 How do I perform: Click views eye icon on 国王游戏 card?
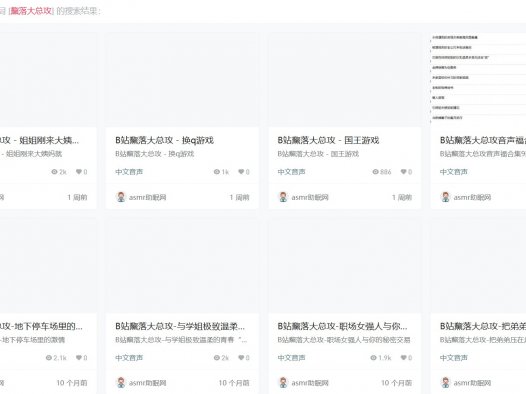375,172
